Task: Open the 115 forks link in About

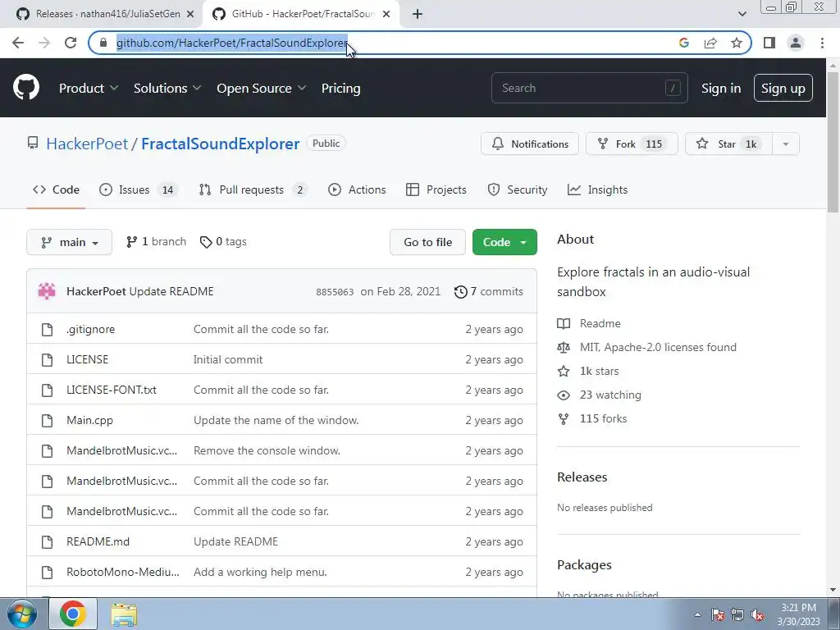Action: point(592,419)
